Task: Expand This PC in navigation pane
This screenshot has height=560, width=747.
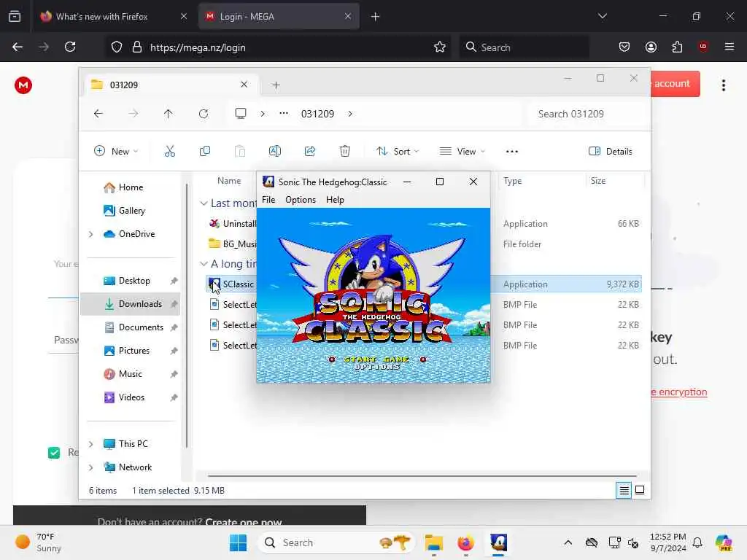Action: (90, 444)
